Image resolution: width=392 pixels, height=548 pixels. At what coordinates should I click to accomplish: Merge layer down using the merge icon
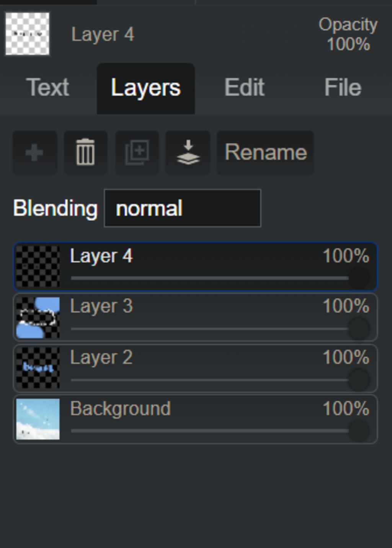pyautogui.click(x=188, y=153)
